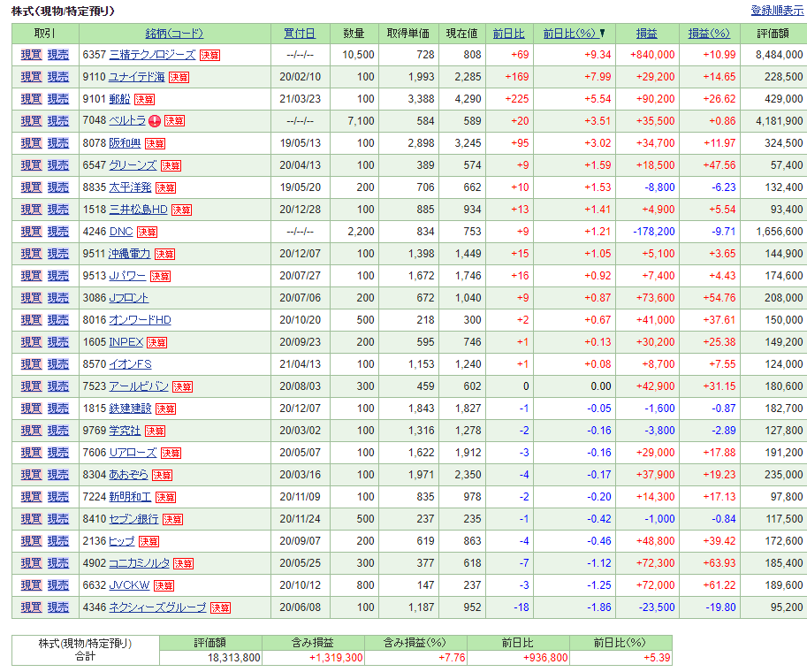Click the -178,200 loss value for DNC

pyautogui.click(x=653, y=232)
